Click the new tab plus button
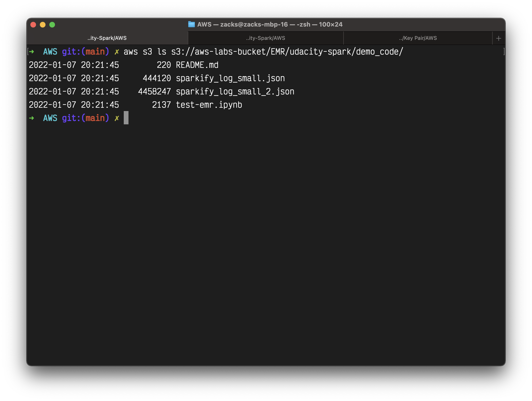 point(499,38)
